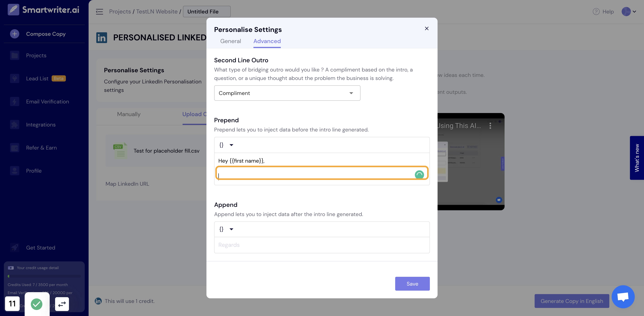The image size is (644, 316).
Task: Select the Advanced tab
Action: coord(267,41)
